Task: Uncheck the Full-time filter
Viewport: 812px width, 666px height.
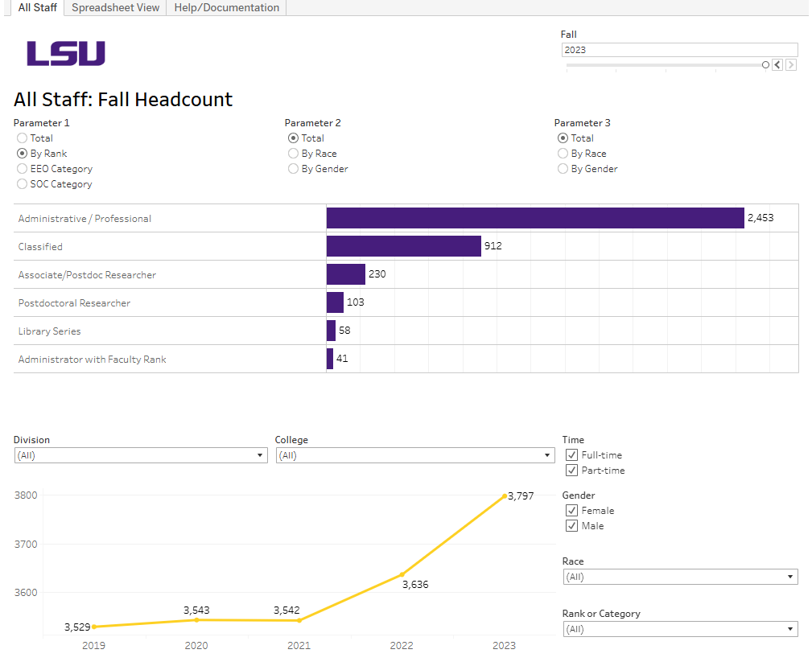Action: [x=571, y=454]
